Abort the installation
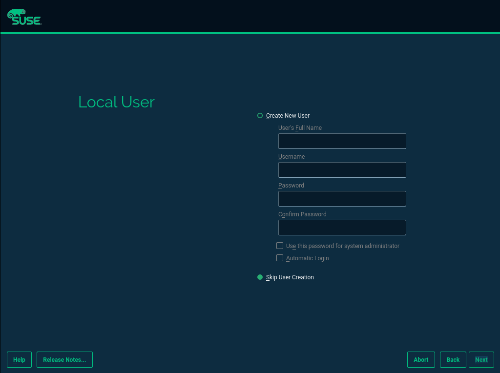 click(421, 360)
